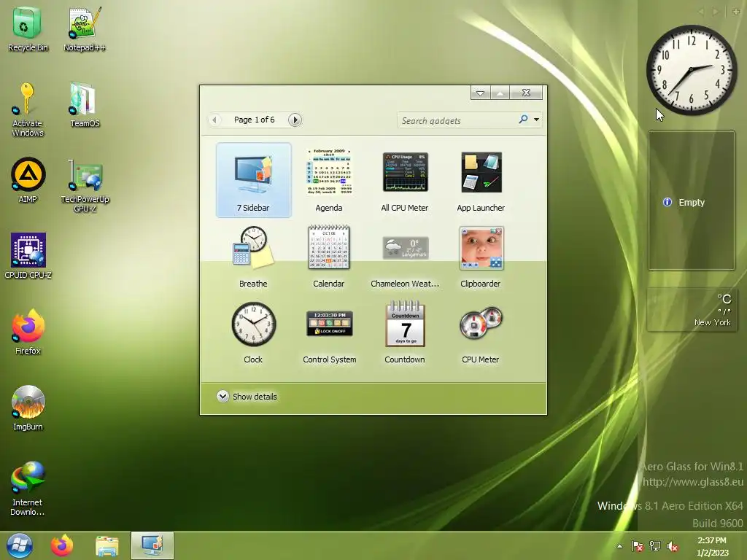Image resolution: width=747 pixels, height=560 pixels.
Task: Show hidden tray icons arrow
Action: (x=620, y=546)
